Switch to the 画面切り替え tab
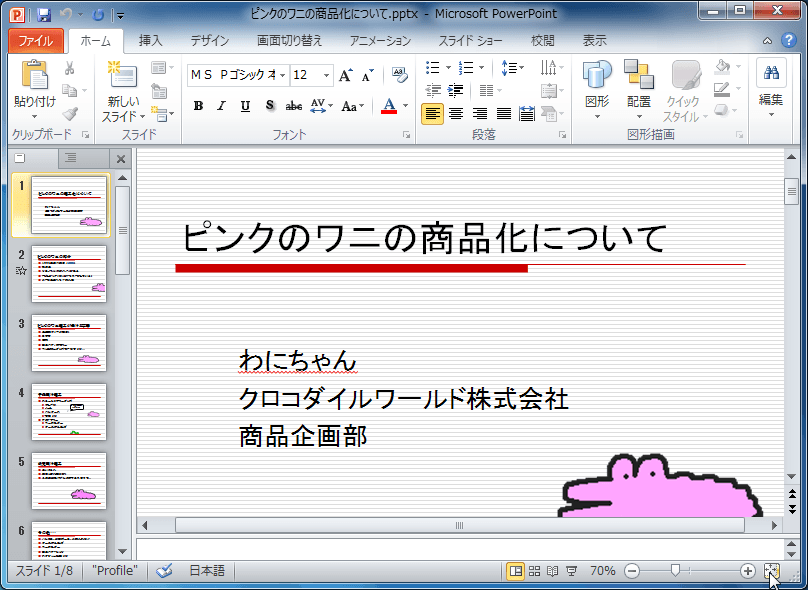The width and height of the screenshot is (808, 590). tap(290, 41)
